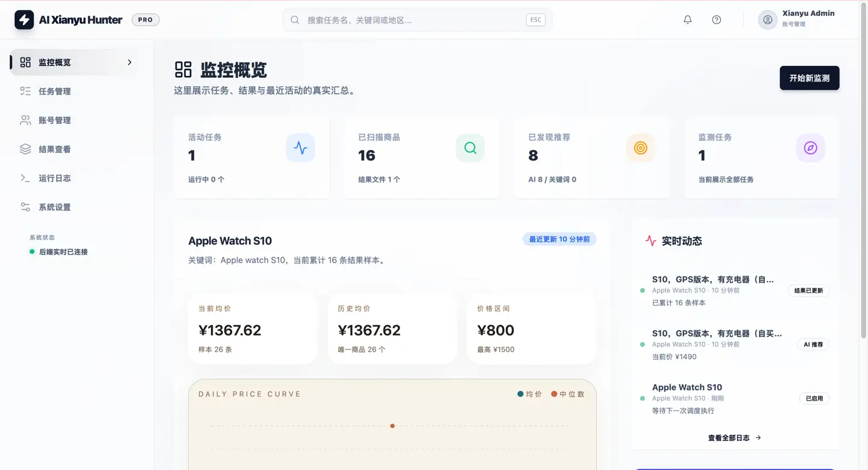Click the heartbeat icon next to 实时动态
868x470 pixels.
pyautogui.click(x=650, y=240)
